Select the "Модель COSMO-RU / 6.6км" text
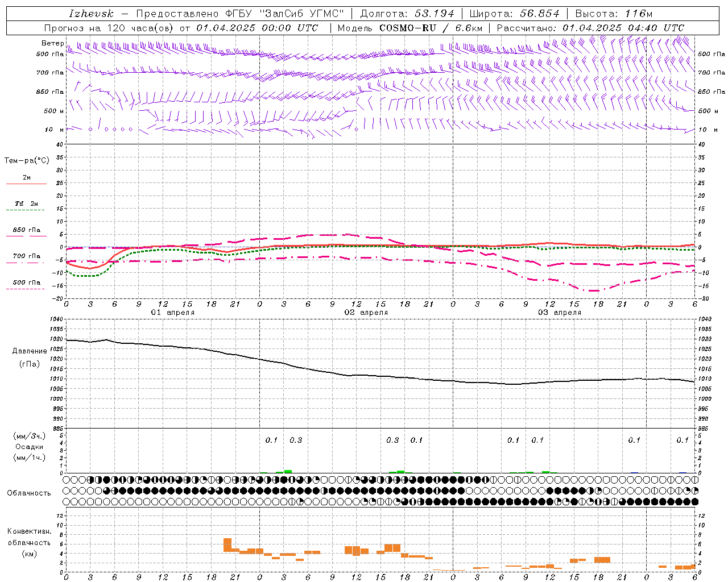 click(410, 28)
